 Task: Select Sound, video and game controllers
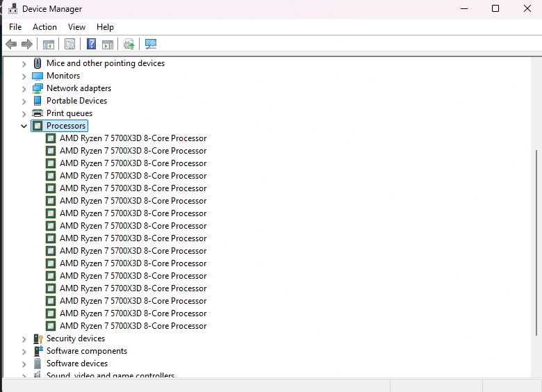point(110,375)
